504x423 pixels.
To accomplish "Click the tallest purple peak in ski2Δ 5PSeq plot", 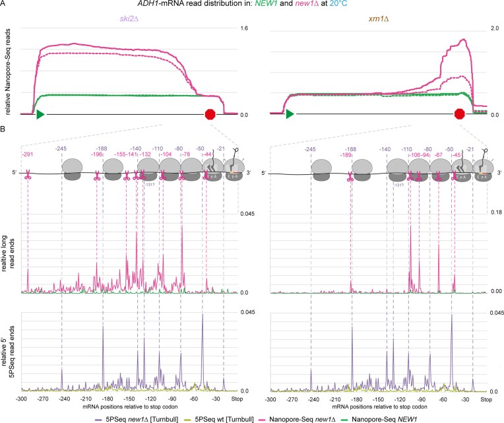I will tap(203, 350).
